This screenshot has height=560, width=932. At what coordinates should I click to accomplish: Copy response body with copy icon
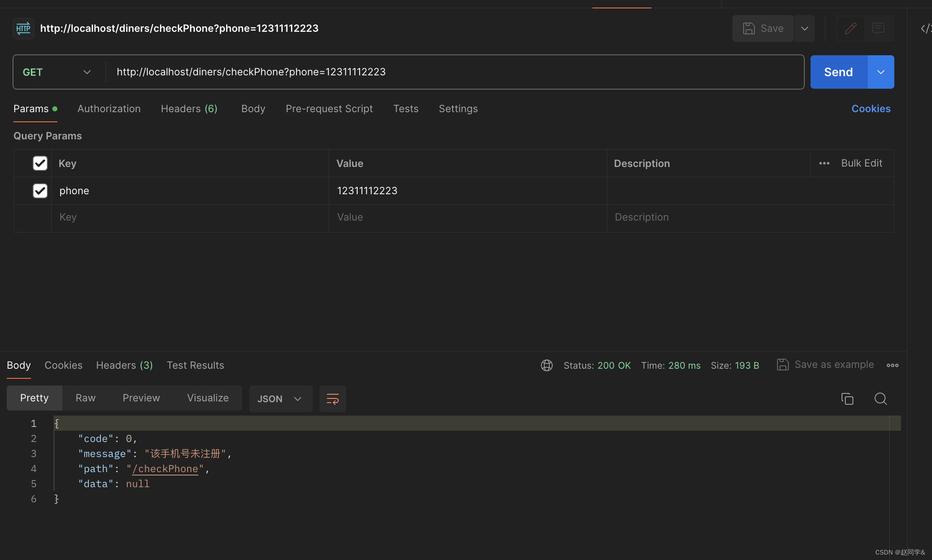[x=847, y=399]
